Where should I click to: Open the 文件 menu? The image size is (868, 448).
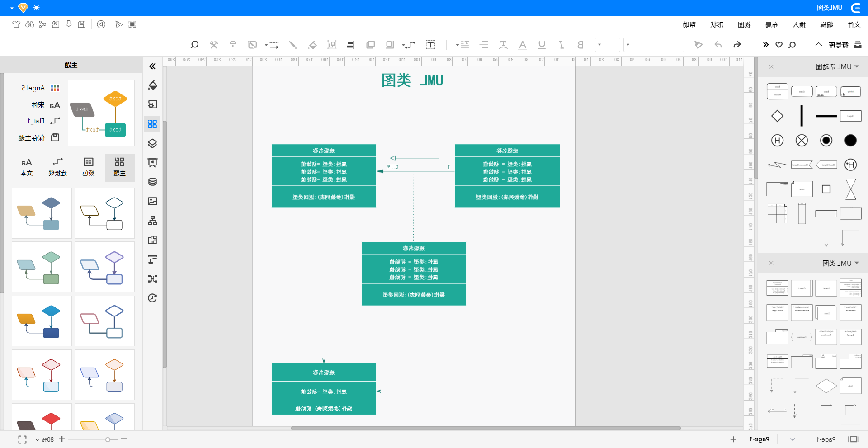point(854,24)
